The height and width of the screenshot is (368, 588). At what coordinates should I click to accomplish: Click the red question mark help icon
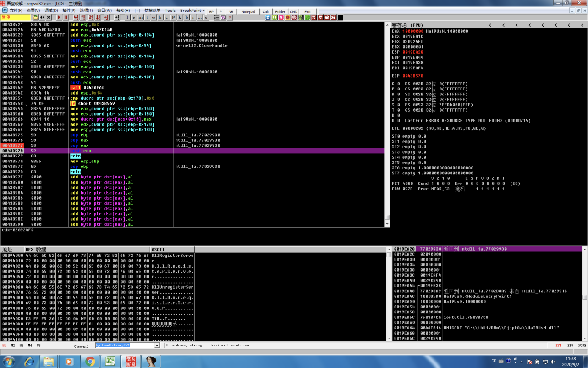coord(230,17)
